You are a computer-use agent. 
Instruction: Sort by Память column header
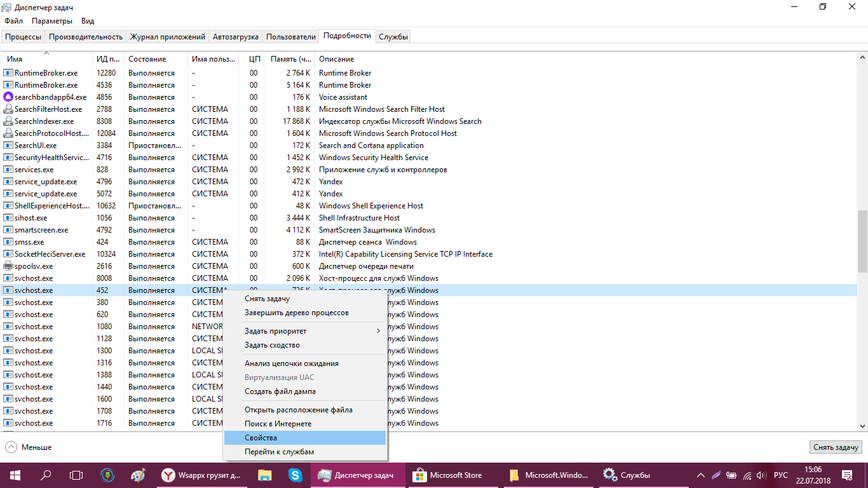click(290, 59)
